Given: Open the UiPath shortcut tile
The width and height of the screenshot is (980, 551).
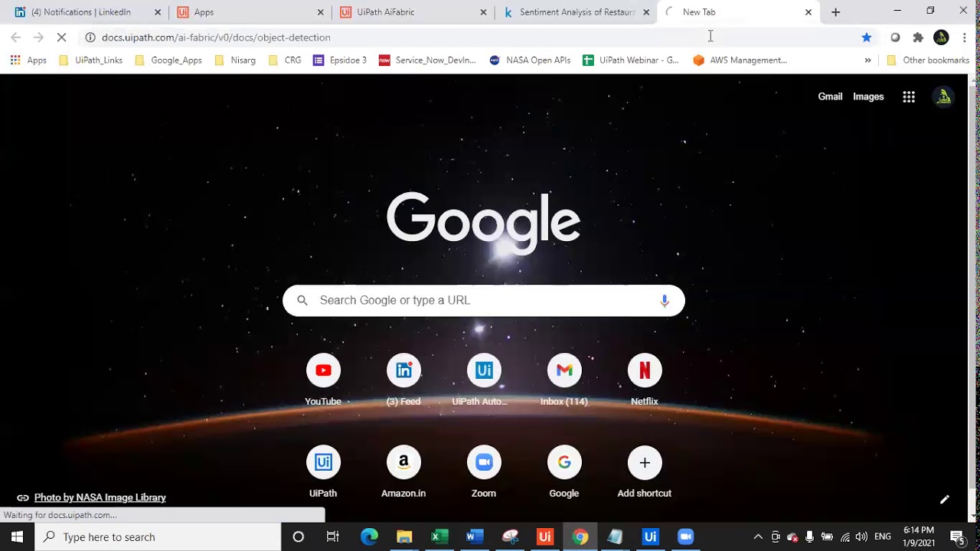Looking at the screenshot, I should 323,471.
